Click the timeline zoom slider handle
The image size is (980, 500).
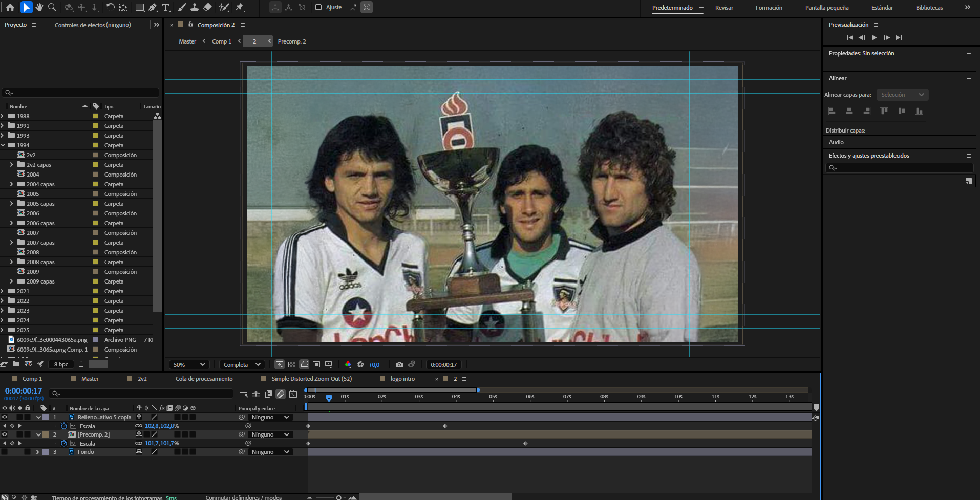pyautogui.click(x=338, y=497)
